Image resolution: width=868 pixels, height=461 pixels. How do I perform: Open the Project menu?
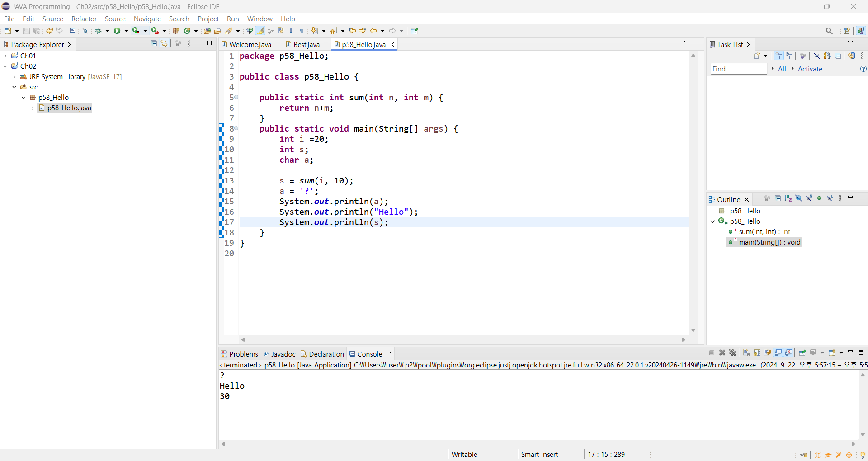point(208,19)
